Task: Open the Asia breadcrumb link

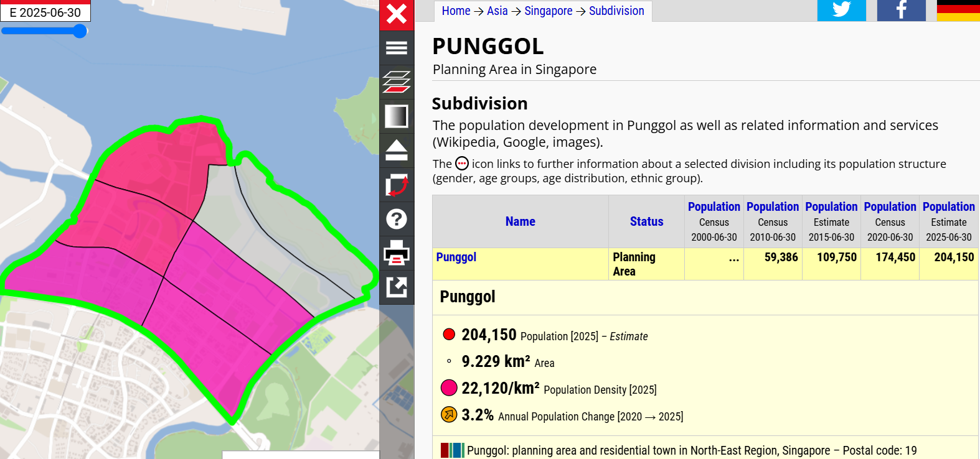Action: 497,11
